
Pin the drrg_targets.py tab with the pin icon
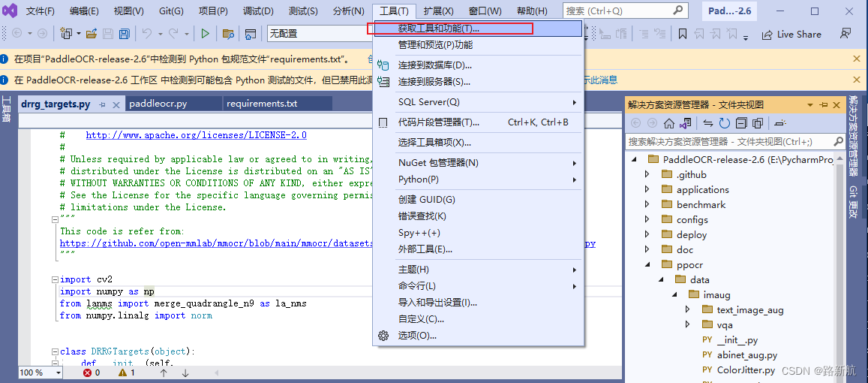pyautogui.click(x=103, y=104)
